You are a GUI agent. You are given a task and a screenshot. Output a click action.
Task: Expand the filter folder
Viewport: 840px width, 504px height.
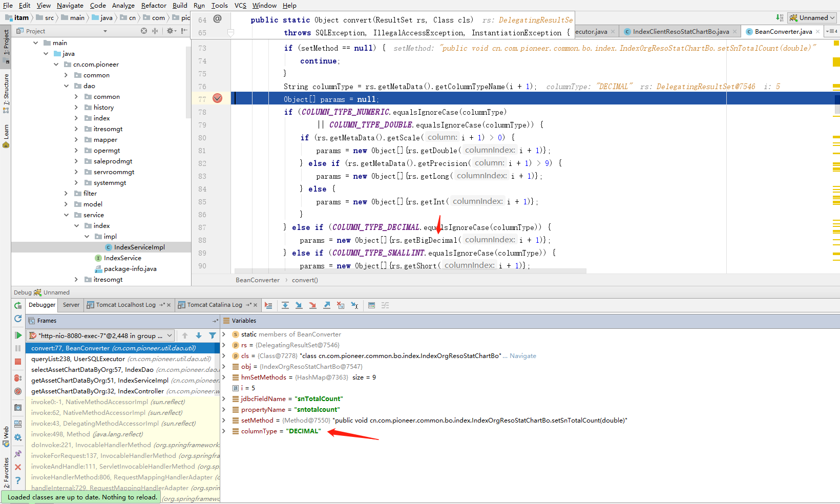click(67, 194)
